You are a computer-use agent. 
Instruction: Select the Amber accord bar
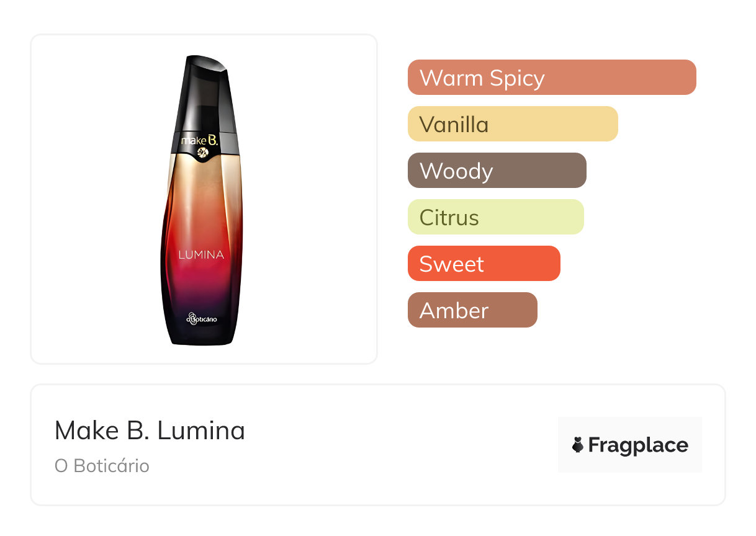click(472, 310)
